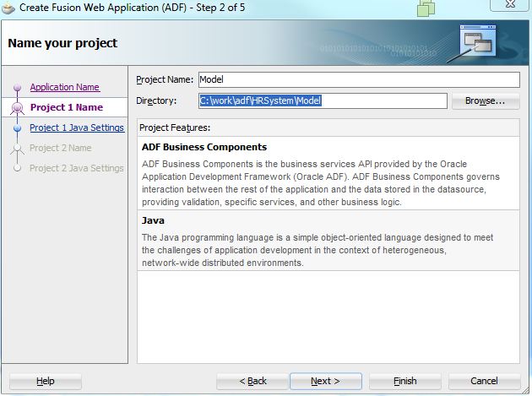Click the Project 1 Name step marker icon
The image size is (532, 396).
[17, 107]
